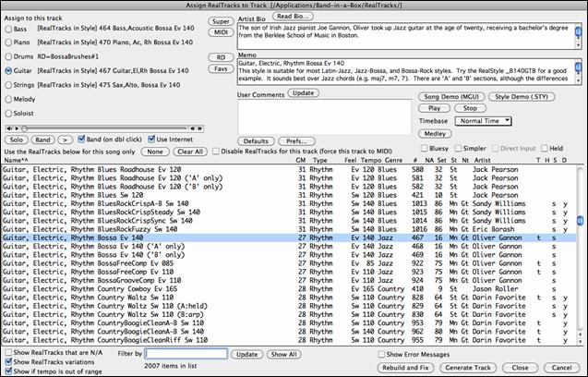Click the demo player position slider knob
This screenshot has width=588, height=377.
point(24,128)
